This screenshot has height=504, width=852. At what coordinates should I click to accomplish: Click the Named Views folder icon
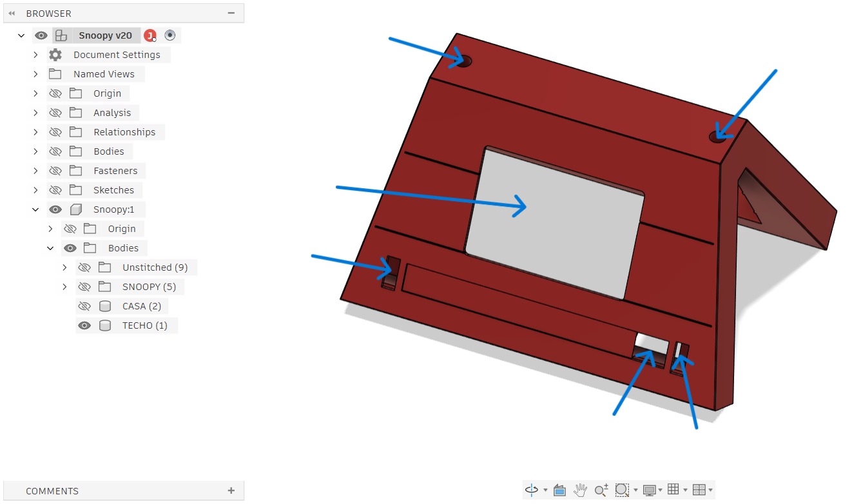coord(55,74)
